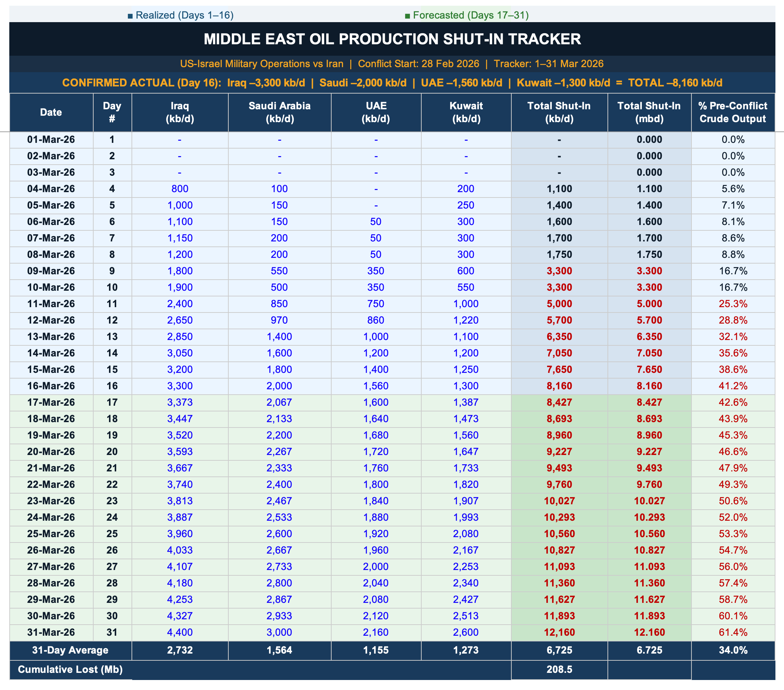Click the UAE (kb/d) column header

tap(376, 112)
